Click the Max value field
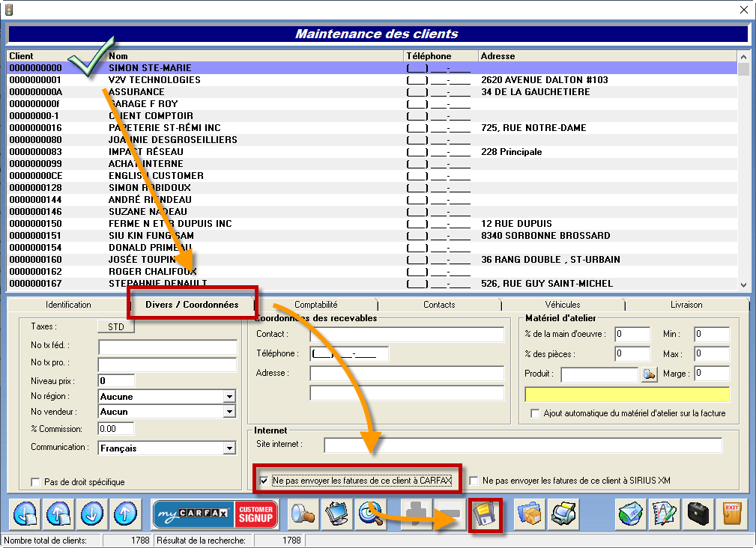This screenshot has width=756, height=548. (x=712, y=354)
